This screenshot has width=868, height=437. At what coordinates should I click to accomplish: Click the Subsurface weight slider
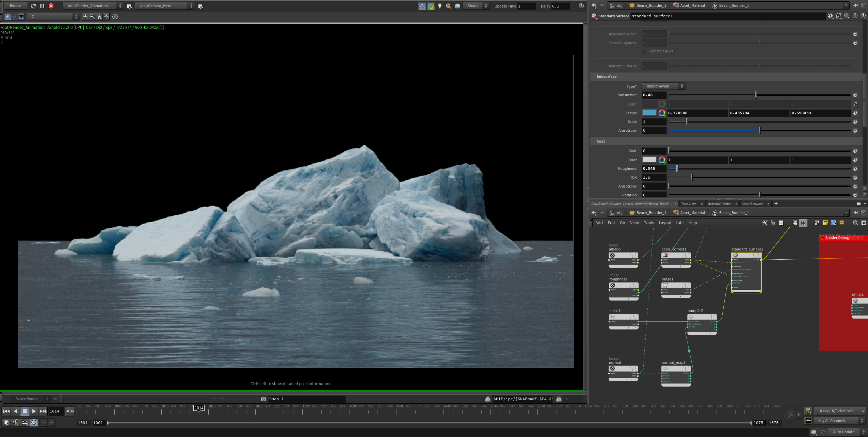pos(759,95)
